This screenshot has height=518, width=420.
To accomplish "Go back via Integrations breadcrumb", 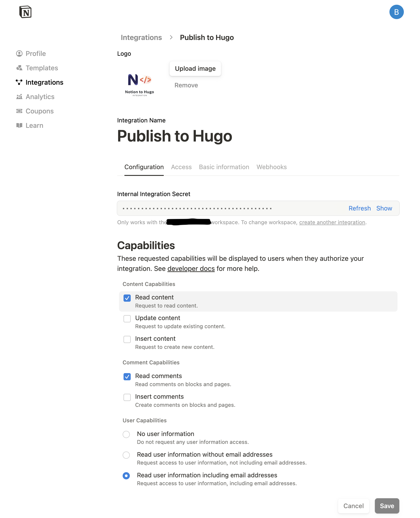I will (x=141, y=38).
